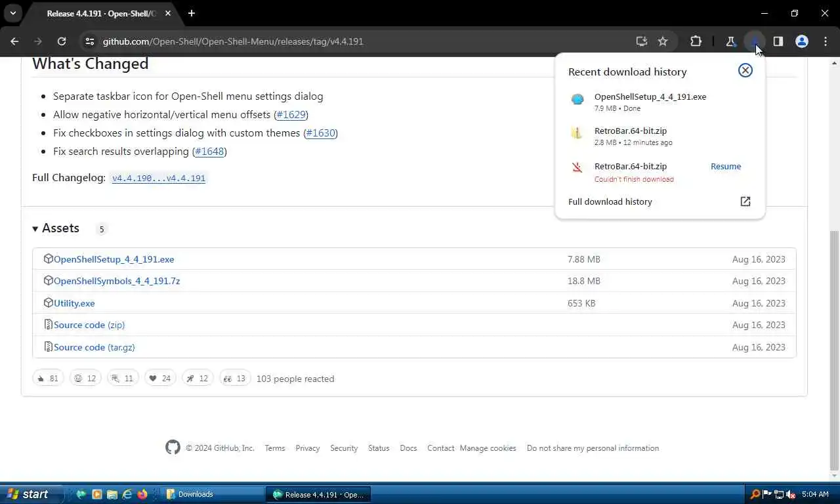This screenshot has width=840, height=504.
Task: Go back to the previous page
Action: click(14, 41)
